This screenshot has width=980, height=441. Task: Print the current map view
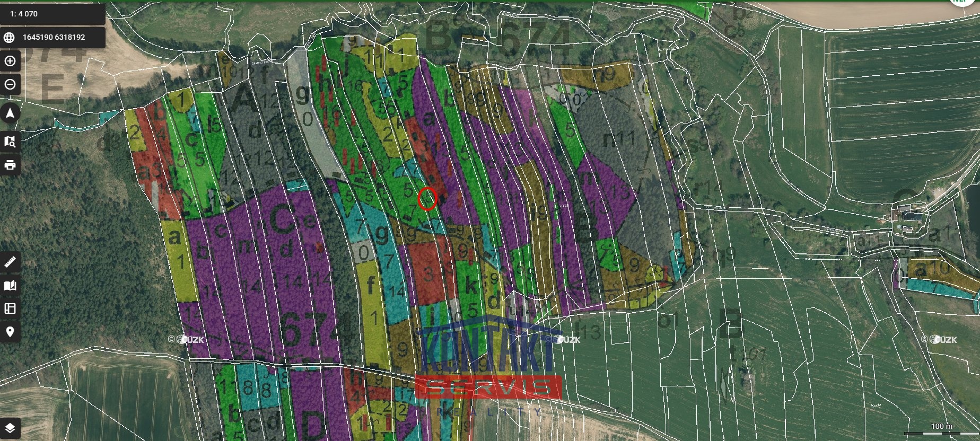[x=10, y=165]
